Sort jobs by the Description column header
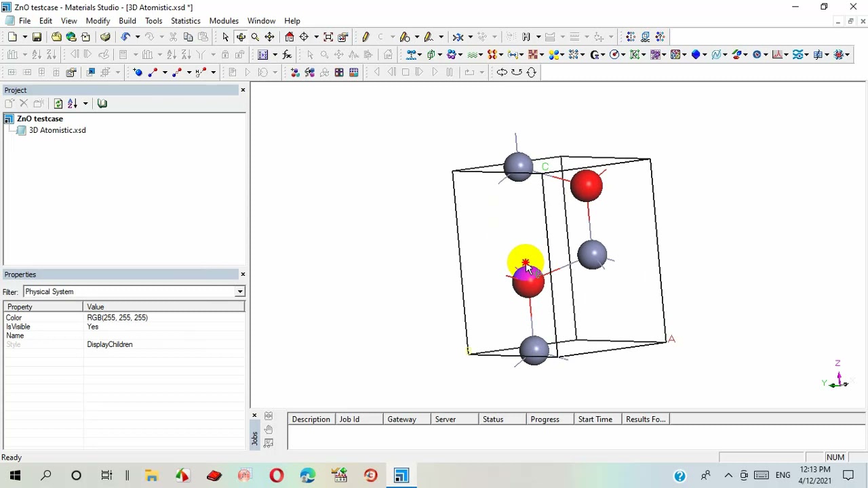 tap(311, 420)
